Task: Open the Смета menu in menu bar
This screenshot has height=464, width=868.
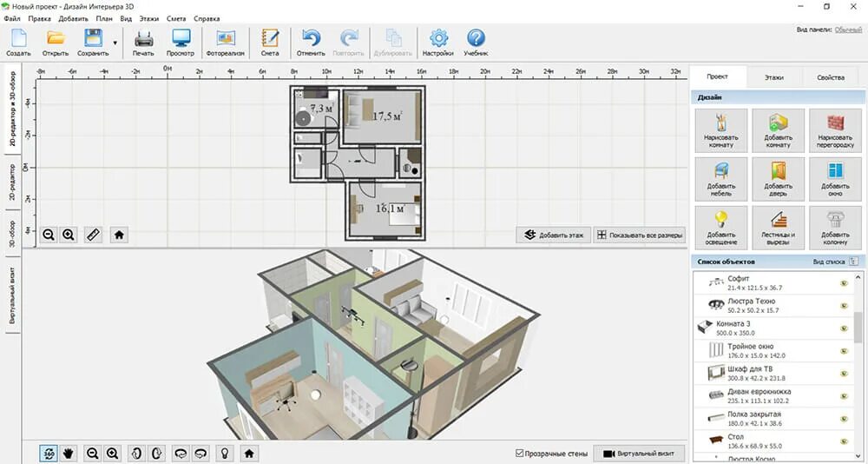Action: (x=176, y=18)
